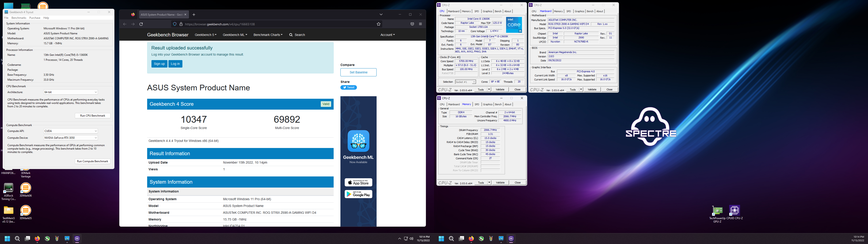
Task: Click the Firefox forward arrow
Action: coord(133,24)
